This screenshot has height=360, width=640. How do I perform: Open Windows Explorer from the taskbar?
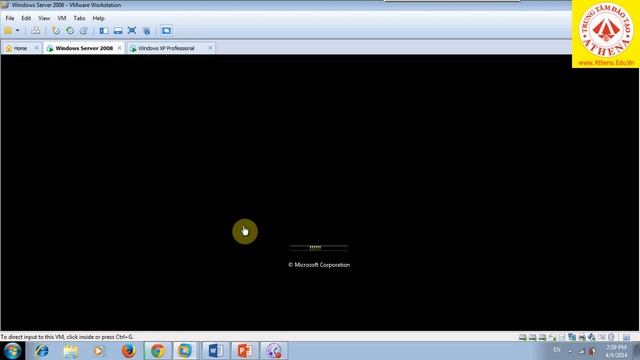[x=71, y=351]
